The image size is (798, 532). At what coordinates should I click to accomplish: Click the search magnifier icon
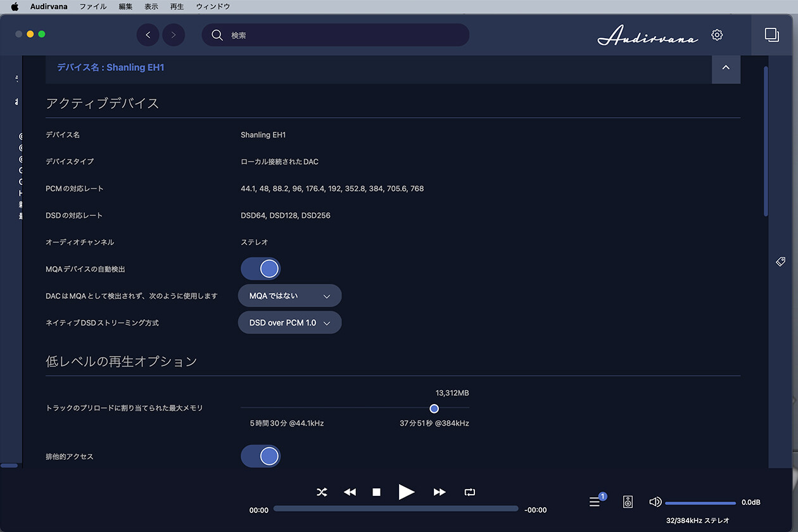[217, 35]
